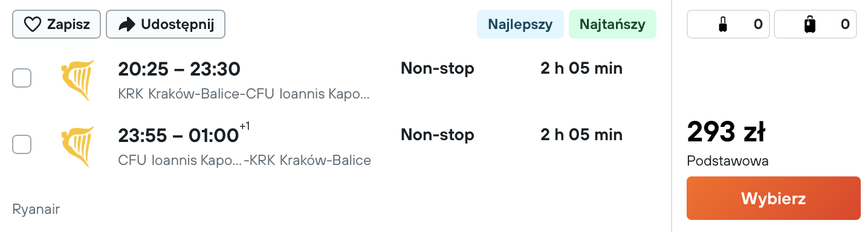Click the cabin bag icon
The image size is (868, 232).
(x=722, y=25)
